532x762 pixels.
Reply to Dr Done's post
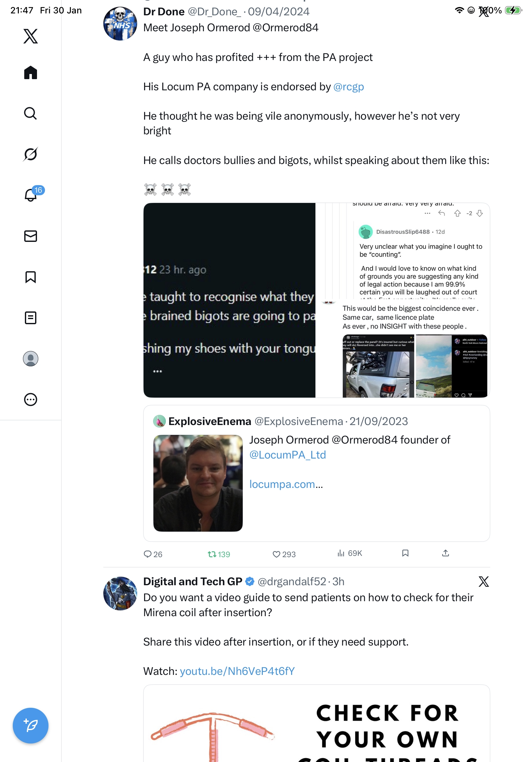[148, 554]
